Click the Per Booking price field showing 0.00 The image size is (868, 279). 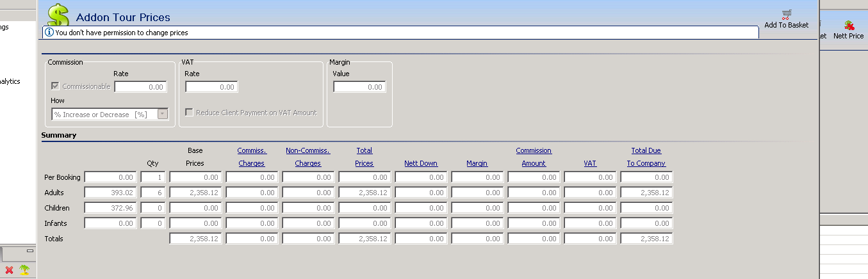click(111, 177)
